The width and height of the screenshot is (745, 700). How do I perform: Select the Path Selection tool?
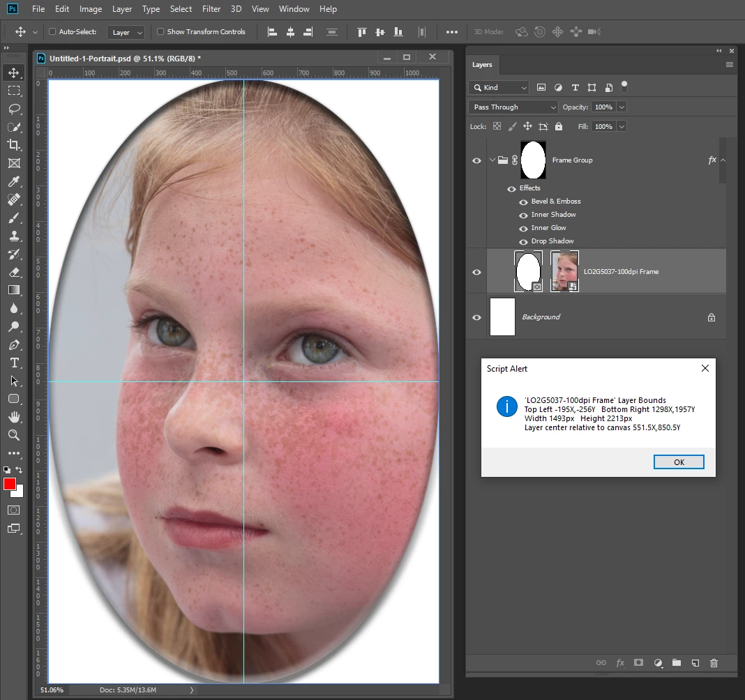pyautogui.click(x=14, y=381)
